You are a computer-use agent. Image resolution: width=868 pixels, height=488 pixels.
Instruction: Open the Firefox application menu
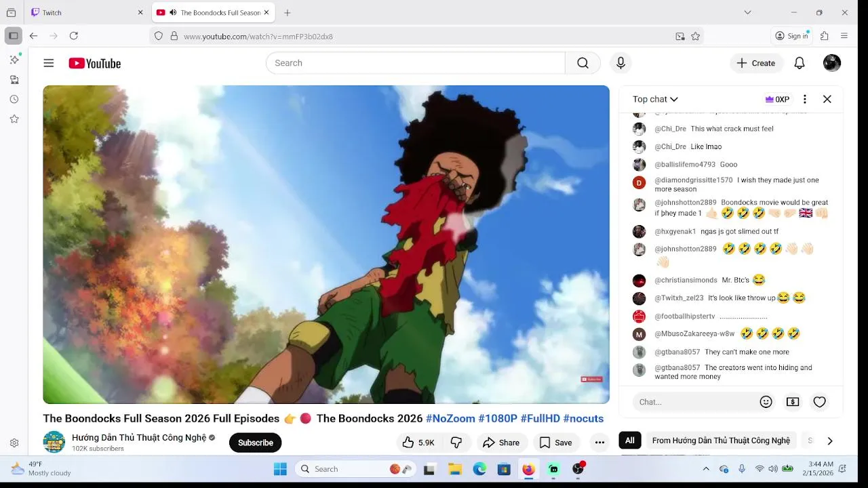[844, 36]
